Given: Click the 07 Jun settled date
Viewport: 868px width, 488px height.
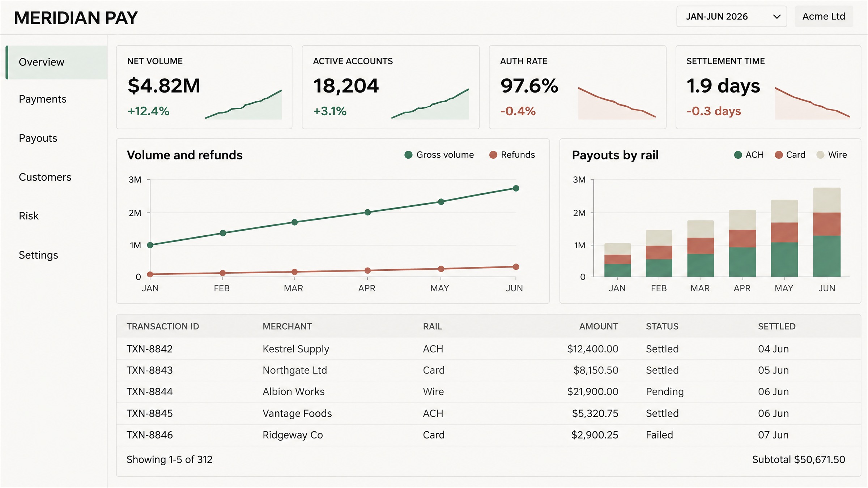Looking at the screenshot, I should click(773, 435).
